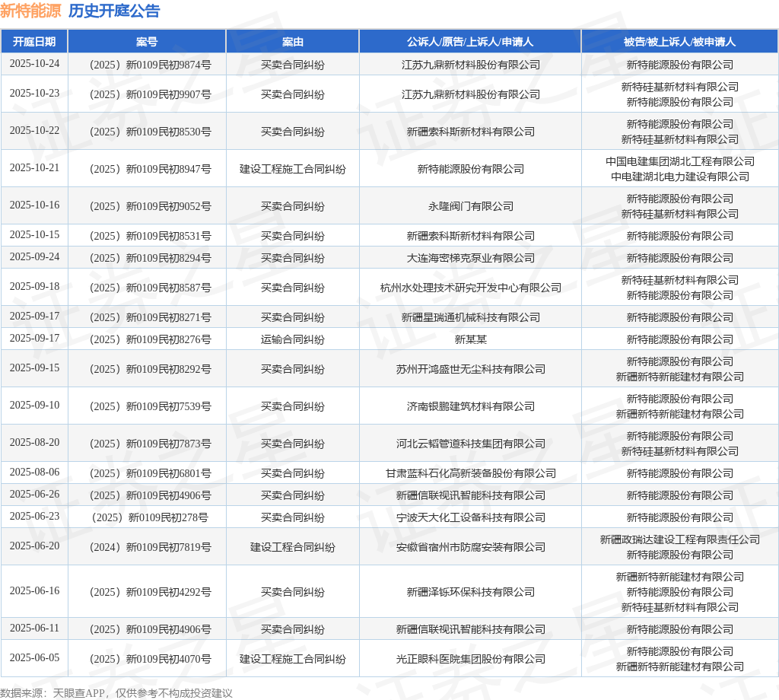Select case number (2025)新0109民初6801号
Viewport: 779px width, 700px height.
coord(151,473)
